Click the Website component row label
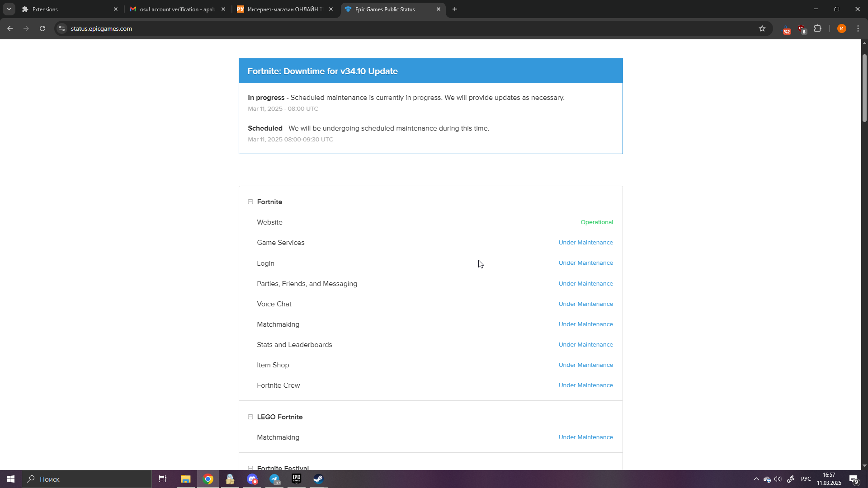The width and height of the screenshot is (868, 488). (x=269, y=222)
